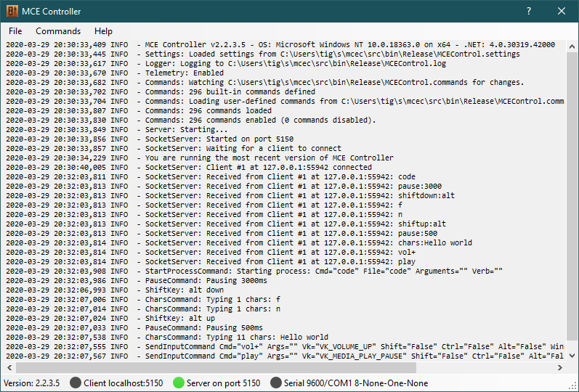Click log line 'CharsCommand: Typing 1 chars: f'
The image size is (579, 392).
(143, 300)
